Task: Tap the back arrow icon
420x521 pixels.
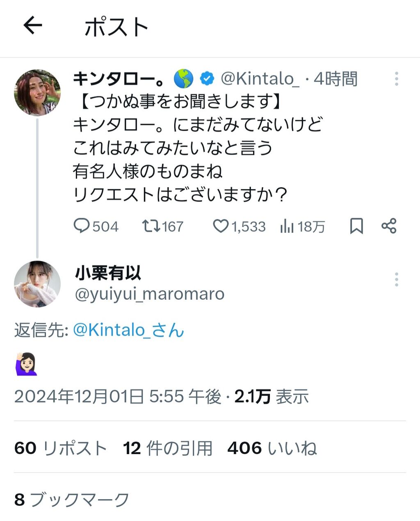Action: tap(33, 26)
